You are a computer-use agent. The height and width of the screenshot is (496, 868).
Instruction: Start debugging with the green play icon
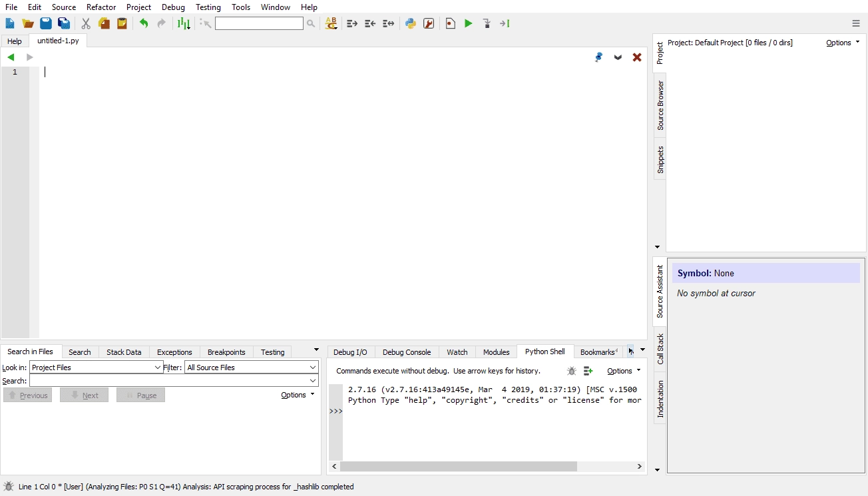pos(469,23)
